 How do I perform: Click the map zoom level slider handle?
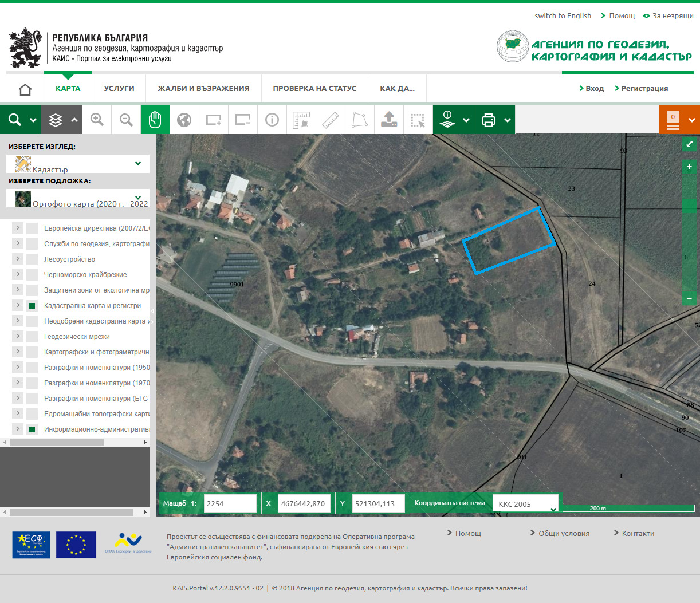point(689,206)
